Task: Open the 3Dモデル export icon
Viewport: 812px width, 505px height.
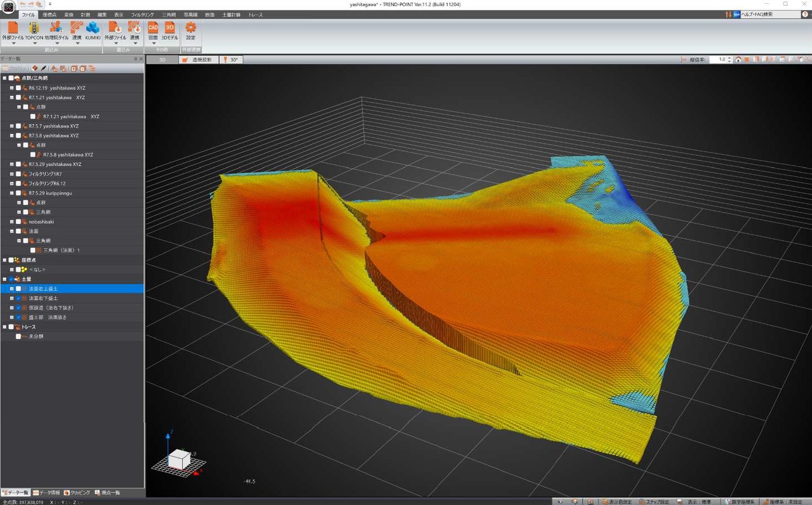Action: pos(169,28)
